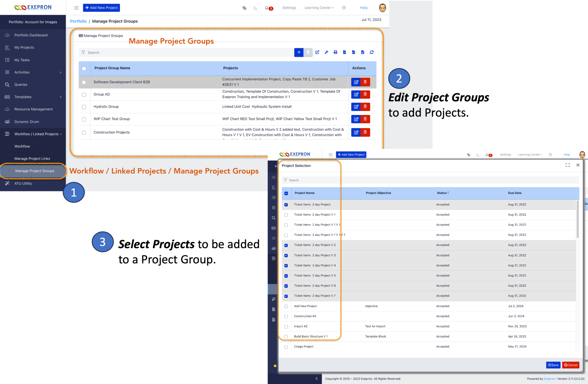Export project groups to Excel file icon
Viewport: 588px width, 384px height.
coord(363,52)
